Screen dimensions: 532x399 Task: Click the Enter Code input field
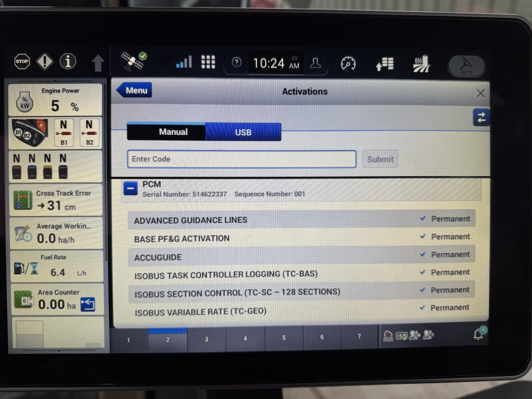point(241,159)
